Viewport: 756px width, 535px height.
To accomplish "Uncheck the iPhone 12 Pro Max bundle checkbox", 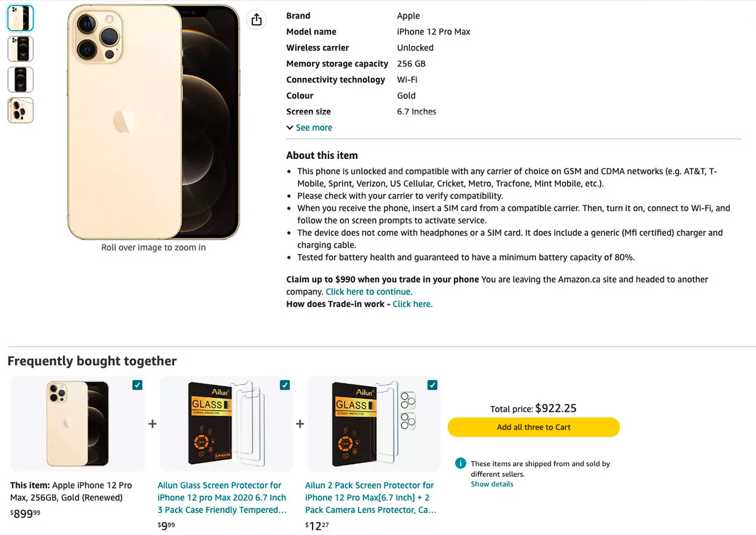I will coord(137,385).
